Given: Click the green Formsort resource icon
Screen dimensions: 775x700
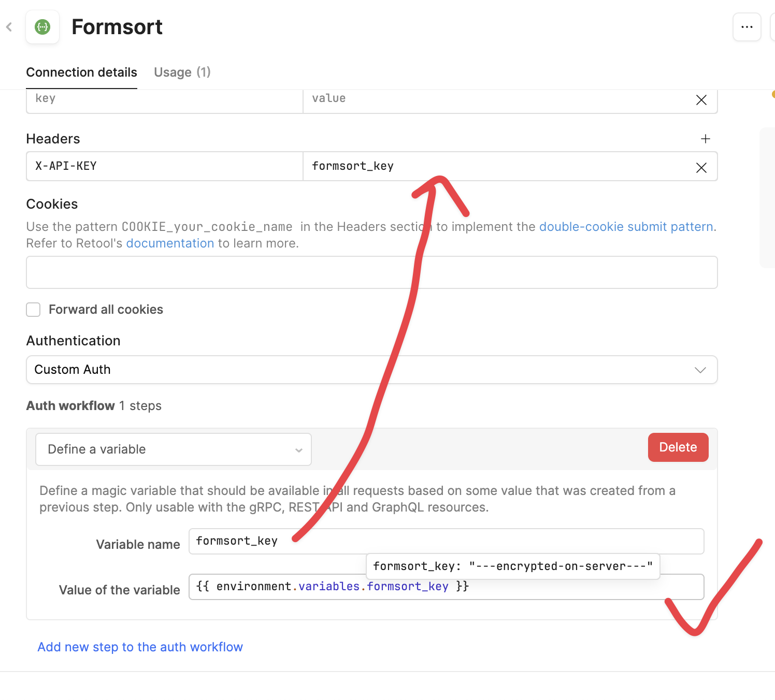Looking at the screenshot, I should click(42, 27).
